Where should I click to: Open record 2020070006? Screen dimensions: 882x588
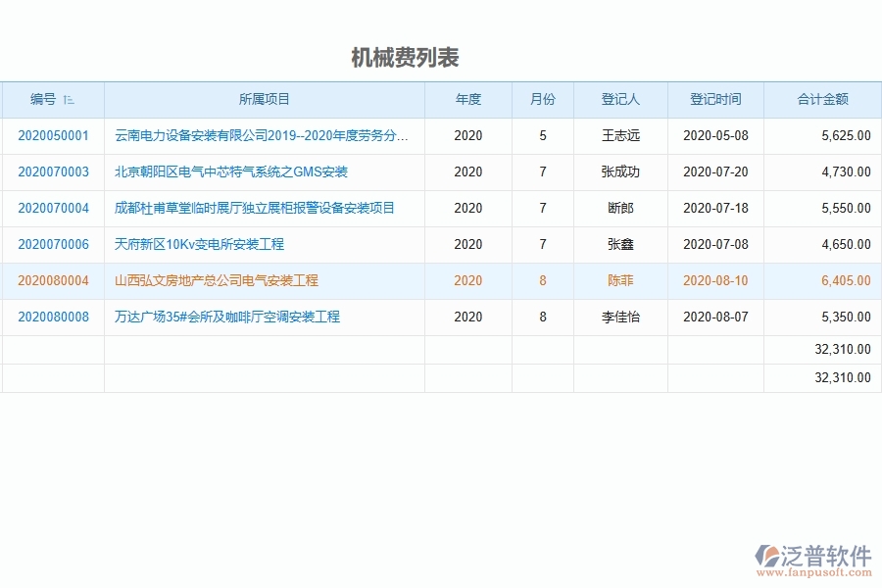(54, 245)
